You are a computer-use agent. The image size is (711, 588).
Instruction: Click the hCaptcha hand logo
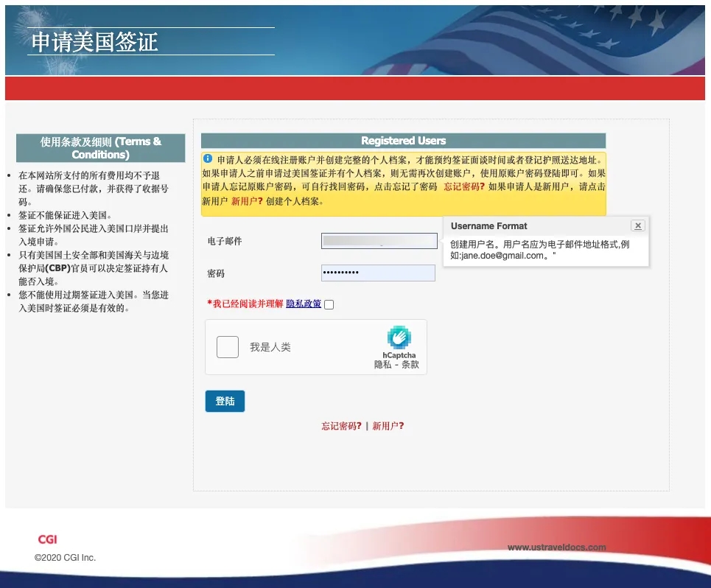(x=399, y=337)
